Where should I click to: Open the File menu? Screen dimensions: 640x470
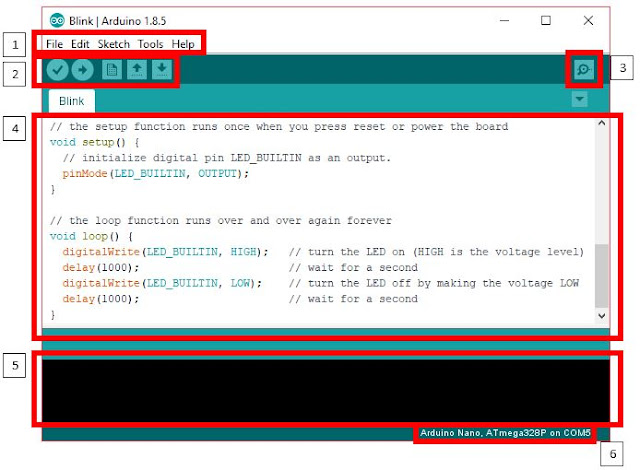[x=54, y=44]
